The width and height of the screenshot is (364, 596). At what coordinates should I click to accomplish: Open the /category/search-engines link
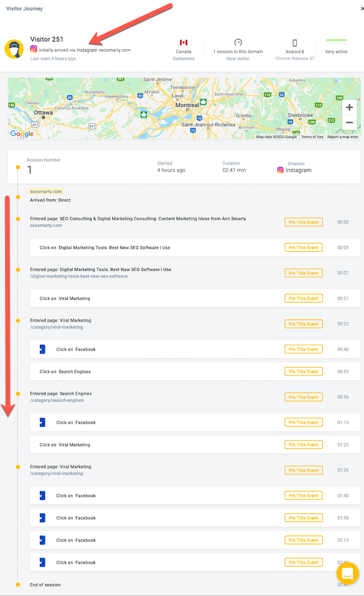point(57,400)
